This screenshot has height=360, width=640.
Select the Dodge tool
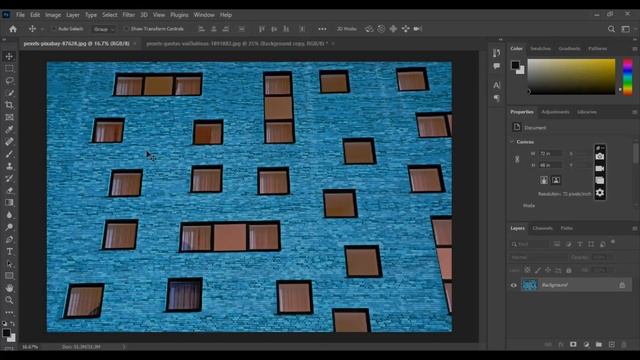tap(9, 227)
